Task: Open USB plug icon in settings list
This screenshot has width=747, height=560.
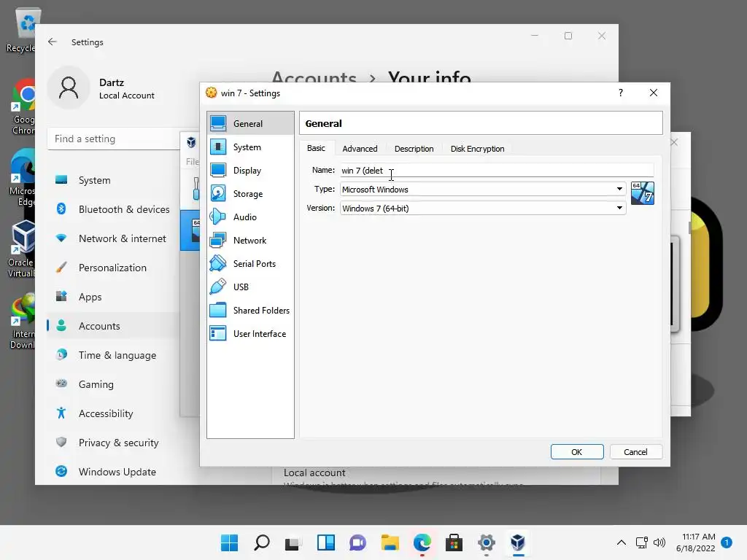Action: 218,287
